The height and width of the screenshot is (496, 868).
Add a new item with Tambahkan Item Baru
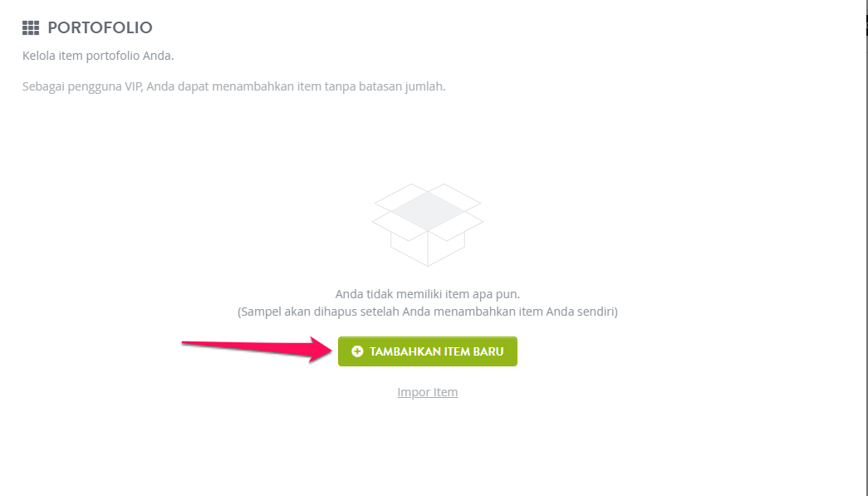tap(428, 351)
